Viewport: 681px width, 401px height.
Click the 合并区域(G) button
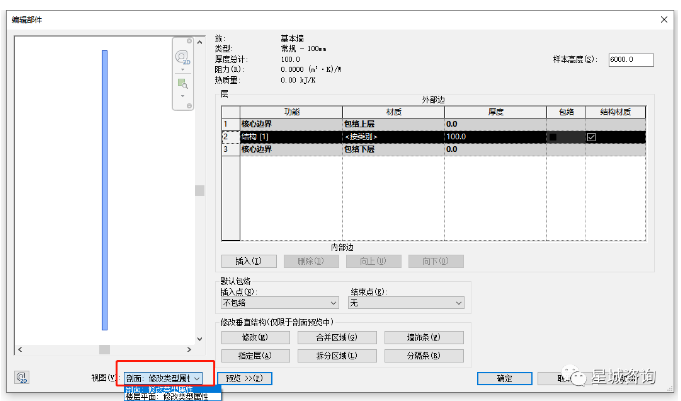(x=337, y=337)
